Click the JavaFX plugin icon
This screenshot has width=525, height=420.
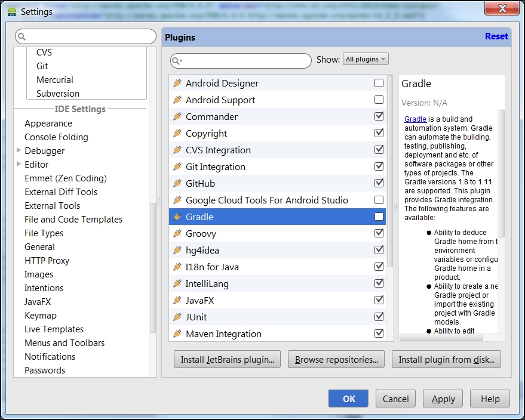point(177,300)
